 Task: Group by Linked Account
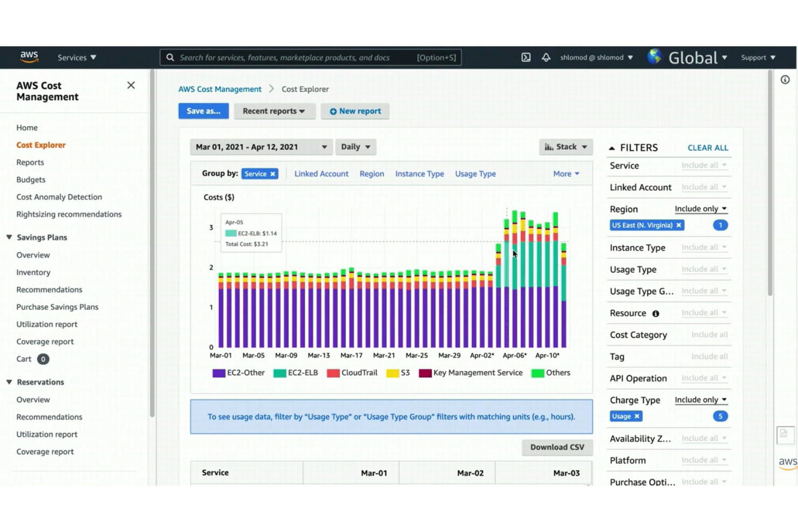click(321, 174)
